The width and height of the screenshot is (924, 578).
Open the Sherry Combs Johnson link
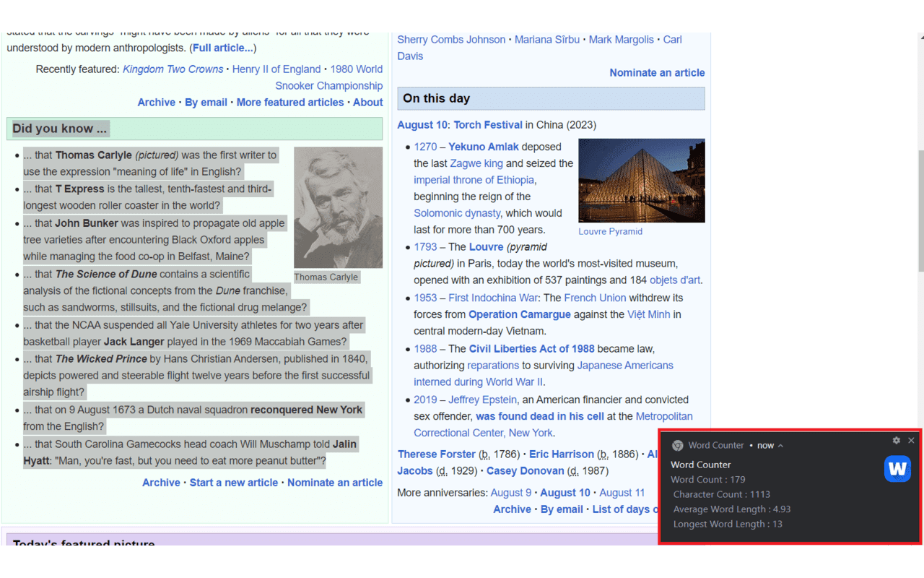click(451, 40)
